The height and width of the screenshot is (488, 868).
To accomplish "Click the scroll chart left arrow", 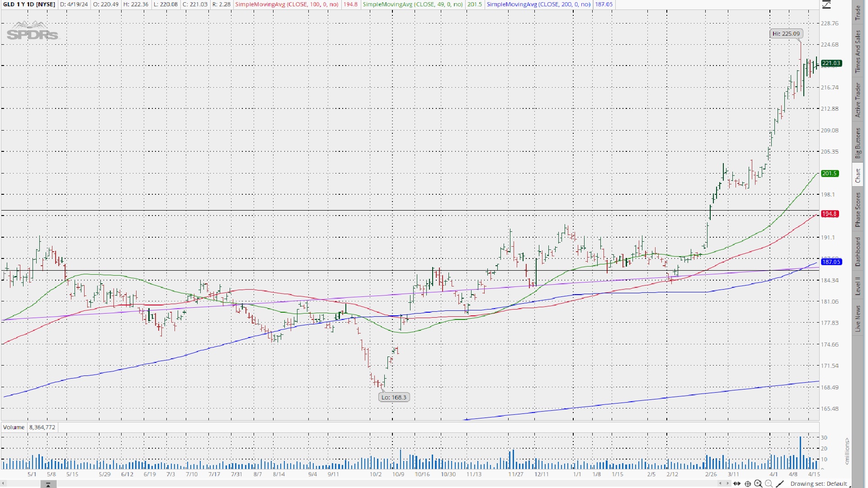I will click(x=721, y=483).
